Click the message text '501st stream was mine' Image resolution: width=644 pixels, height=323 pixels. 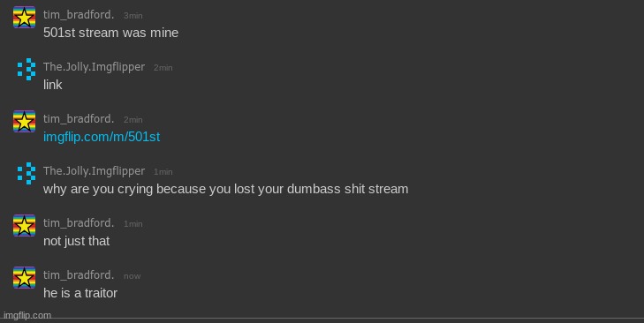pos(111,33)
